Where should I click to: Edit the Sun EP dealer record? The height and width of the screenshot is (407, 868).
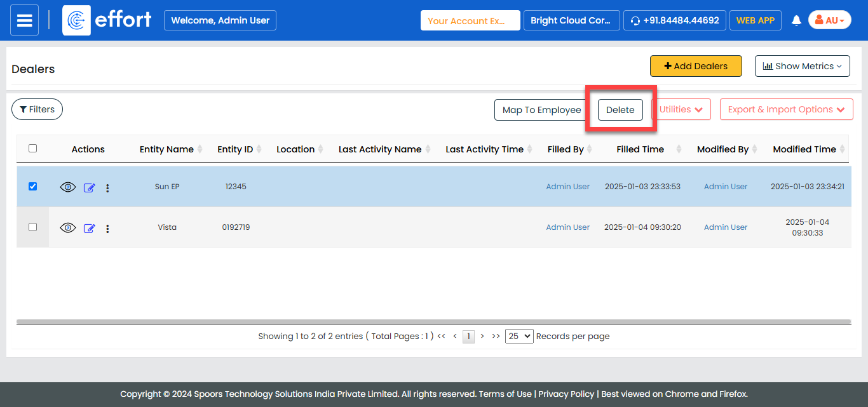click(x=90, y=188)
